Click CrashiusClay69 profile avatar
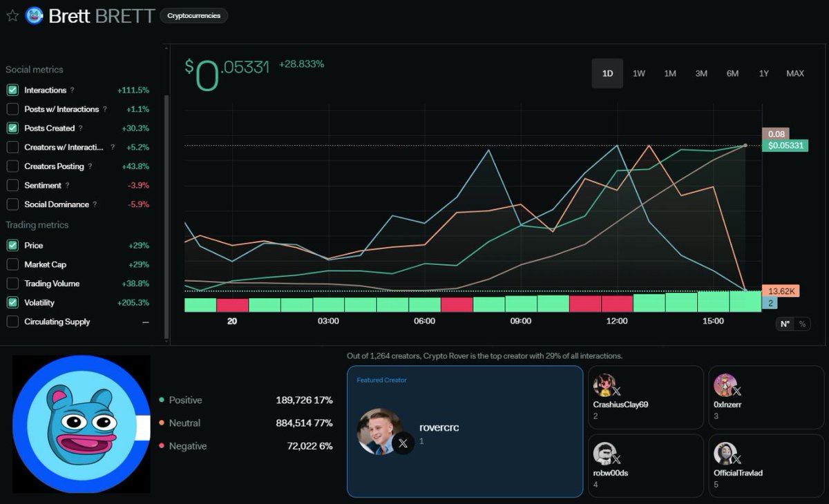The height and width of the screenshot is (504, 829). [604, 385]
